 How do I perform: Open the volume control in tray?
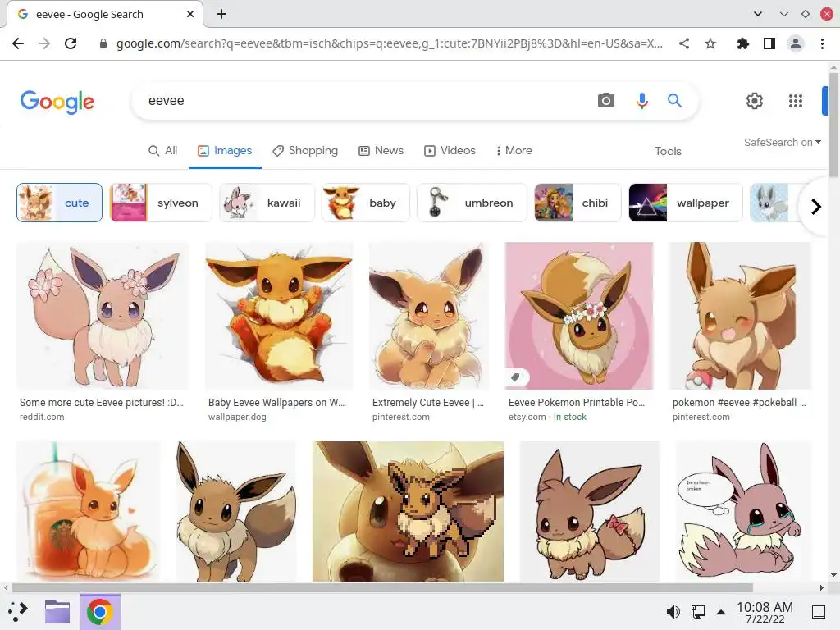click(673, 612)
